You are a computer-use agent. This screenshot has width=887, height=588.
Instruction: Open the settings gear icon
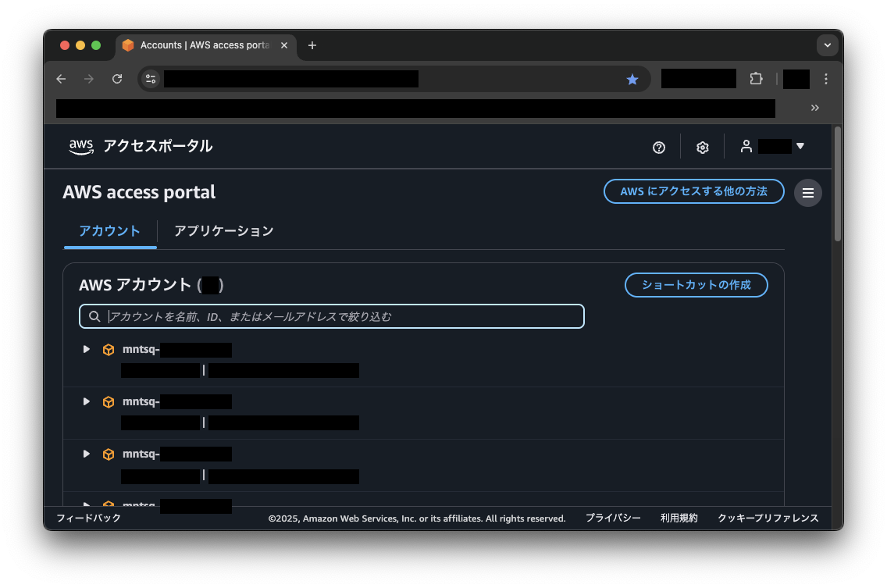702,147
